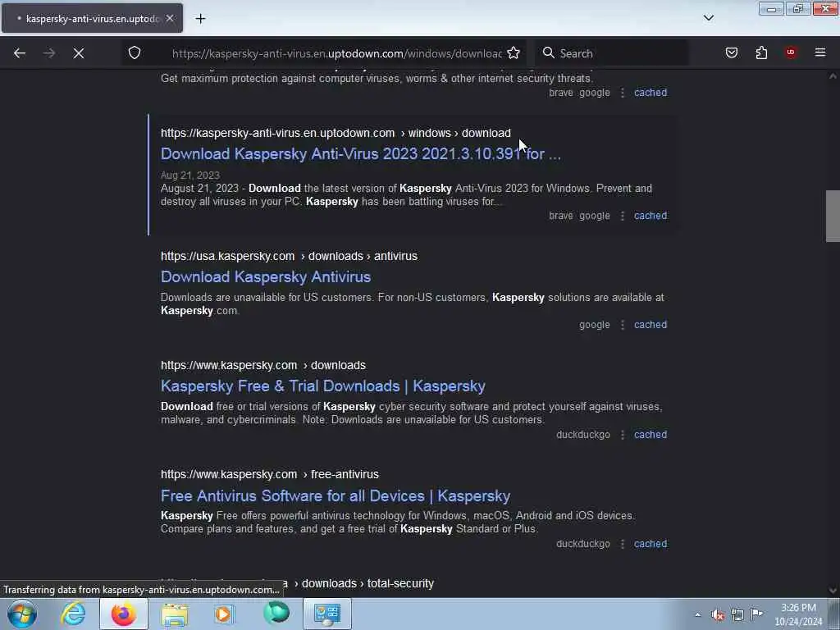840x630 pixels.
Task: Stop loading the page
Action: click(x=79, y=53)
